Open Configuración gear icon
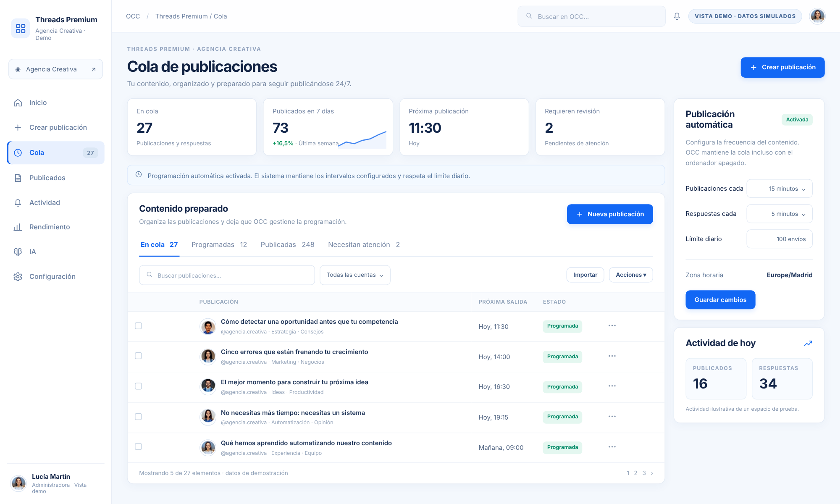The height and width of the screenshot is (504, 840). [x=18, y=277]
